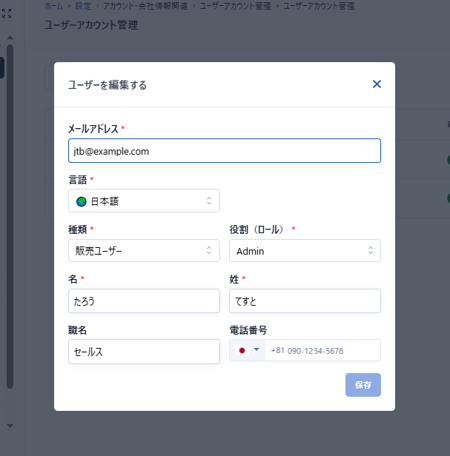Click the sidebar scroll up arrow

[x=10, y=37]
